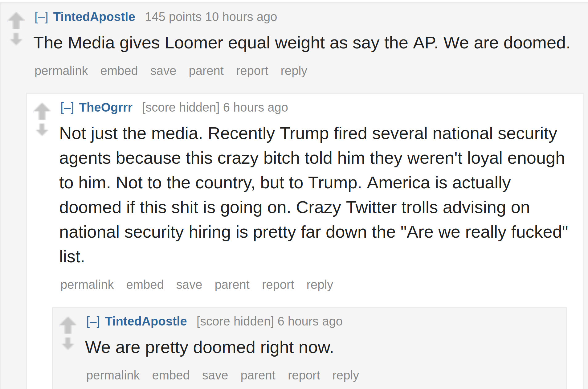Upvote TintedApostle's top comment about Loomer
This screenshot has width=588, height=389.
point(16,20)
